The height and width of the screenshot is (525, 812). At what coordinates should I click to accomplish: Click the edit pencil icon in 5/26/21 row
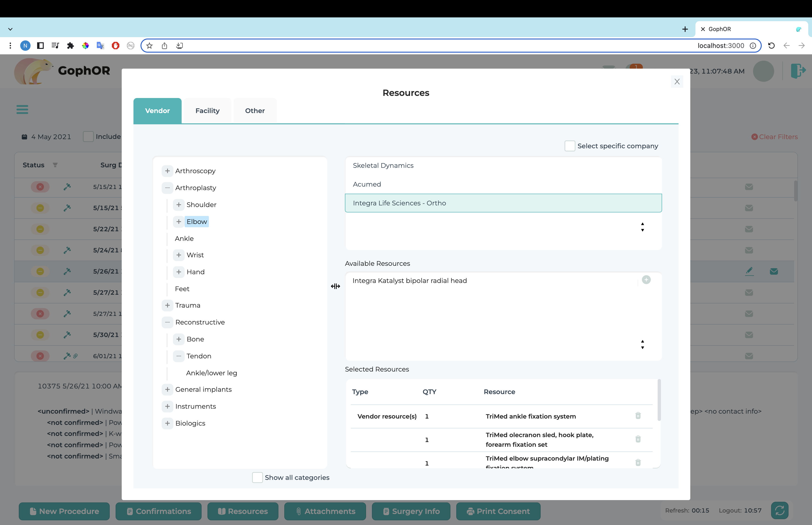click(x=749, y=271)
